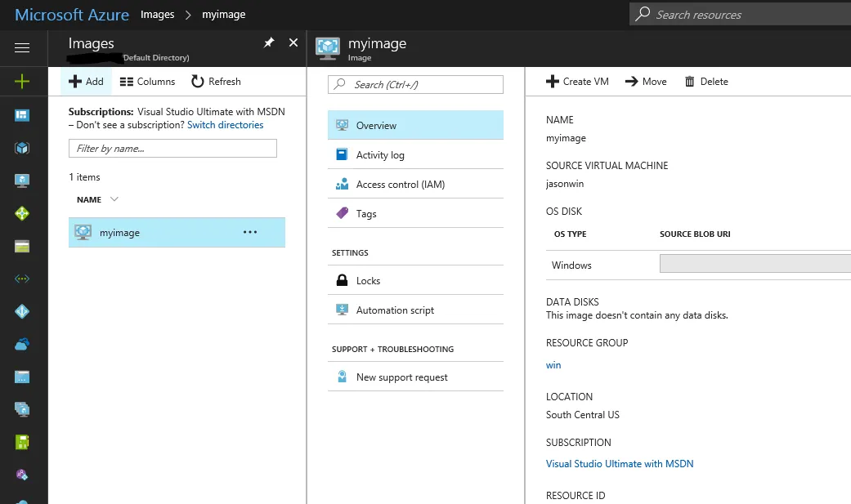Screen dimensions: 851x504
Task: Add a new image
Action: 86,82
